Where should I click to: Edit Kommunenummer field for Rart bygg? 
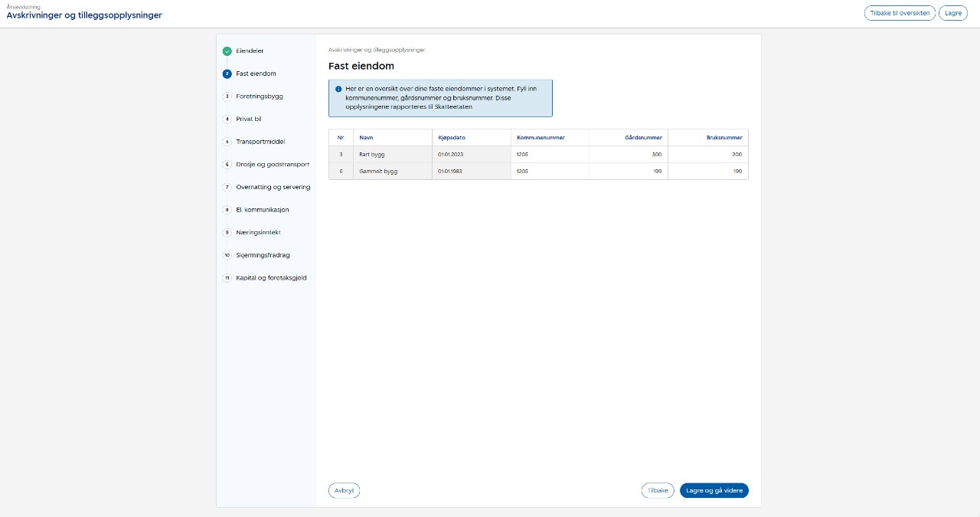pos(549,155)
